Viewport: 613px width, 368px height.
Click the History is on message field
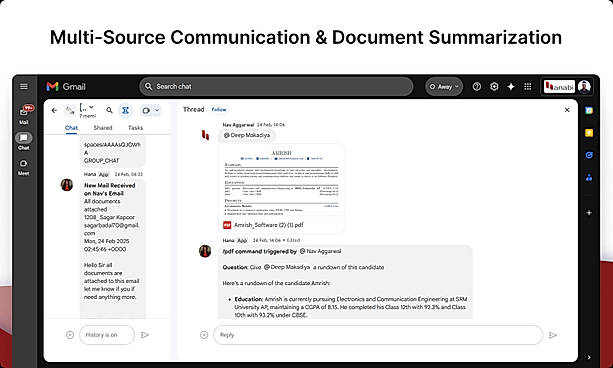[x=107, y=335]
